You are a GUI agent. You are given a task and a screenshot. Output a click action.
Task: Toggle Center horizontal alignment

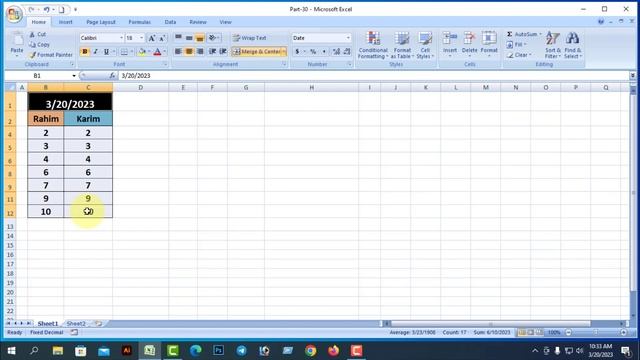[189, 51]
